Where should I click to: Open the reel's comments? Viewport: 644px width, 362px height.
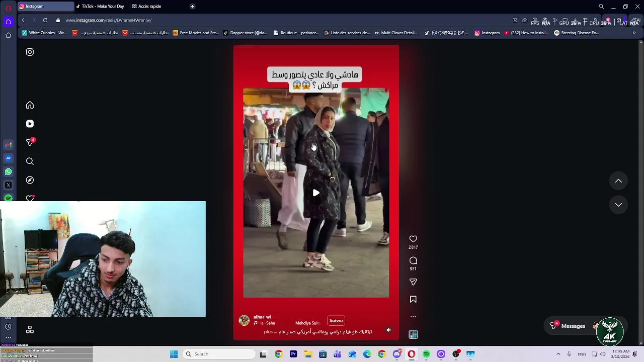pos(413,260)
